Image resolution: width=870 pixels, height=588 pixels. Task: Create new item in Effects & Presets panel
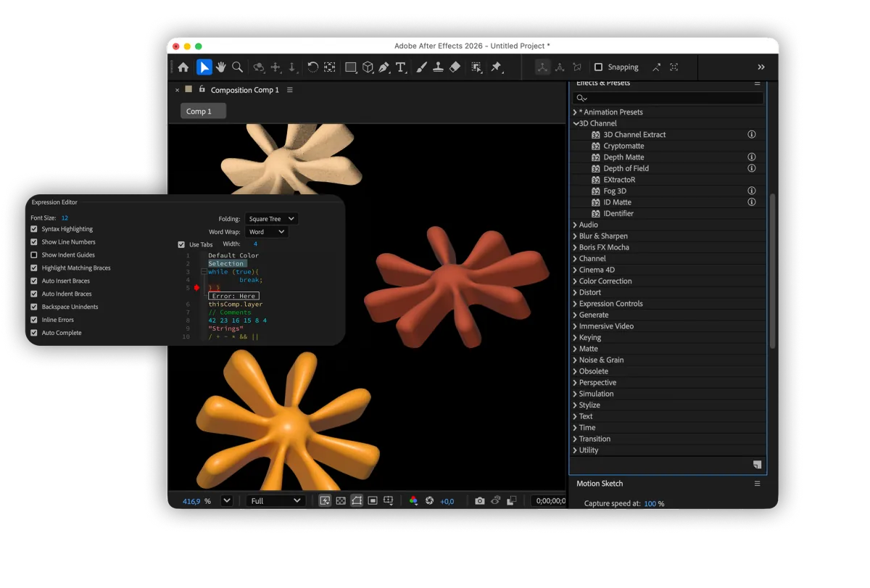[757, 465]
